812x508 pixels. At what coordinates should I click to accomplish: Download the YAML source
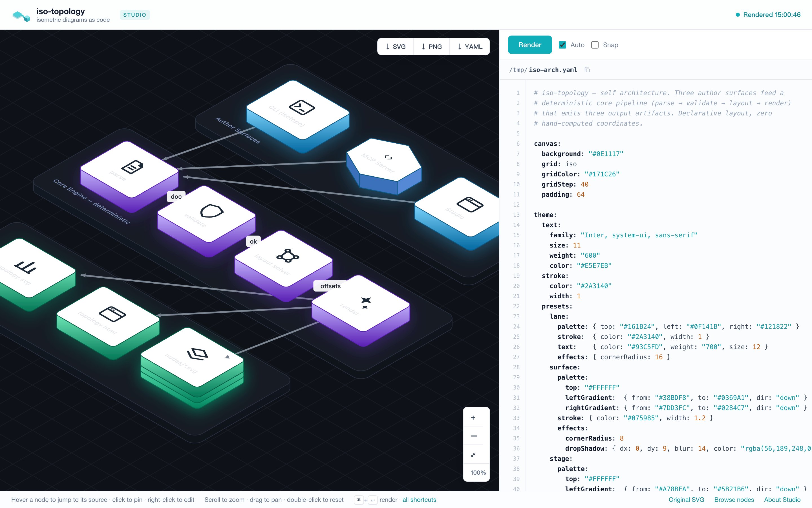click(x=470, y=46)
